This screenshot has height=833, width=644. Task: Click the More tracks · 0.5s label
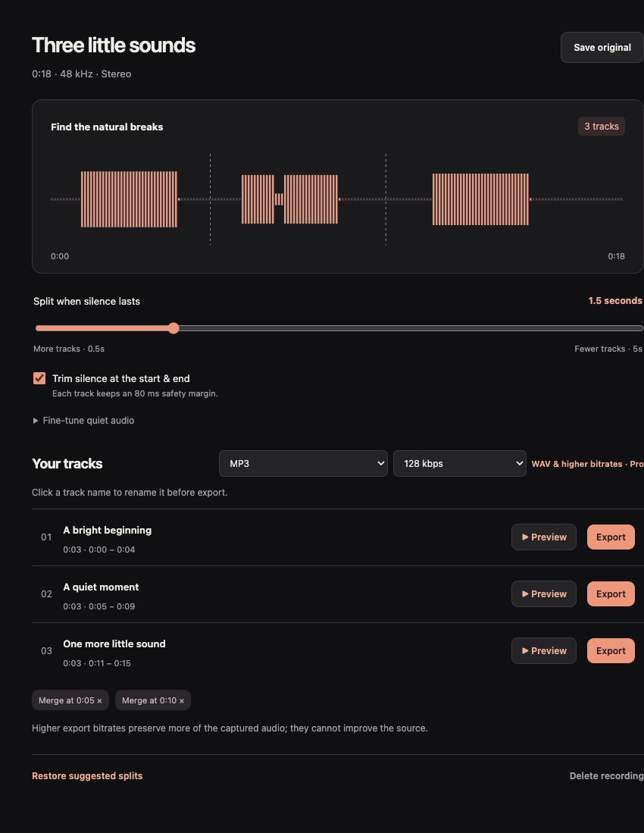69,349
